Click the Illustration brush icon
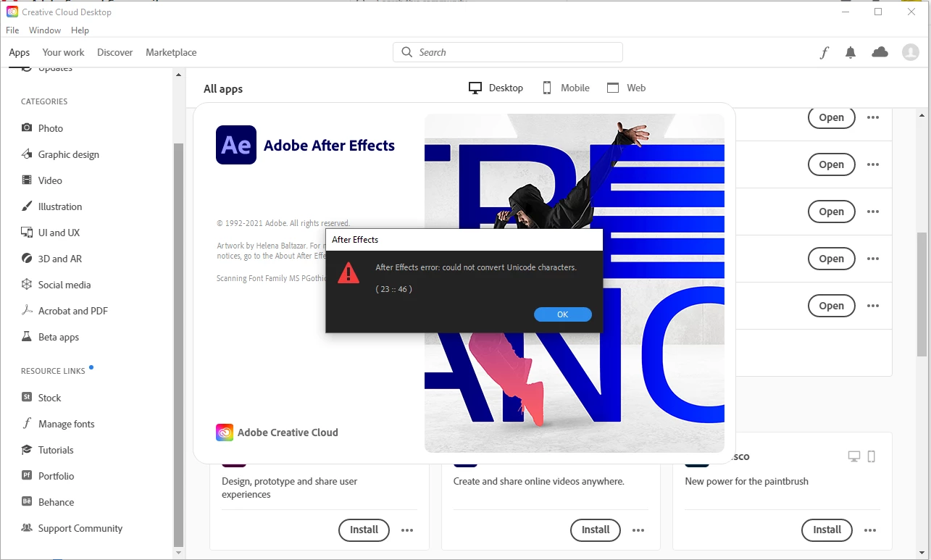Screen dimensions: 931x560 pyautogui.click(x=27, y=206)
